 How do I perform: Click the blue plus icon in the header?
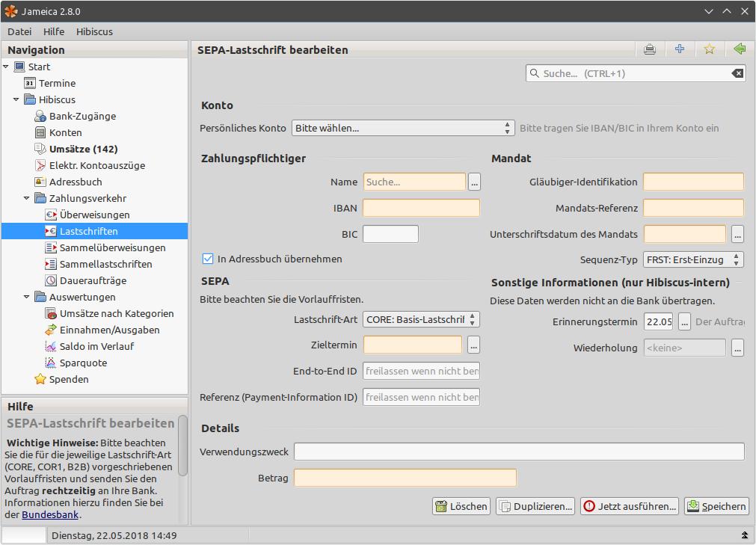tap(679, 49)
